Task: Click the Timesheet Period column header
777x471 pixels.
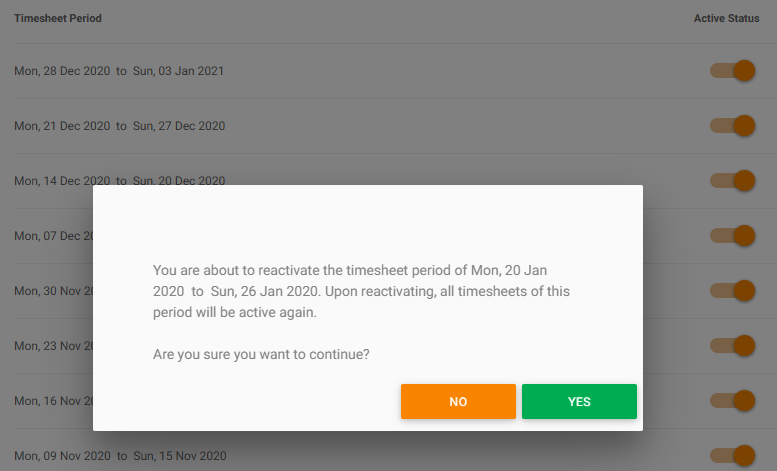Action: click(58, 18)
